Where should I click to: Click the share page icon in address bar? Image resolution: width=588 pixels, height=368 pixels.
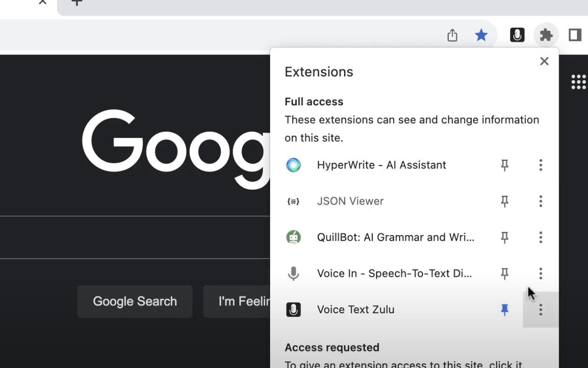452,35
